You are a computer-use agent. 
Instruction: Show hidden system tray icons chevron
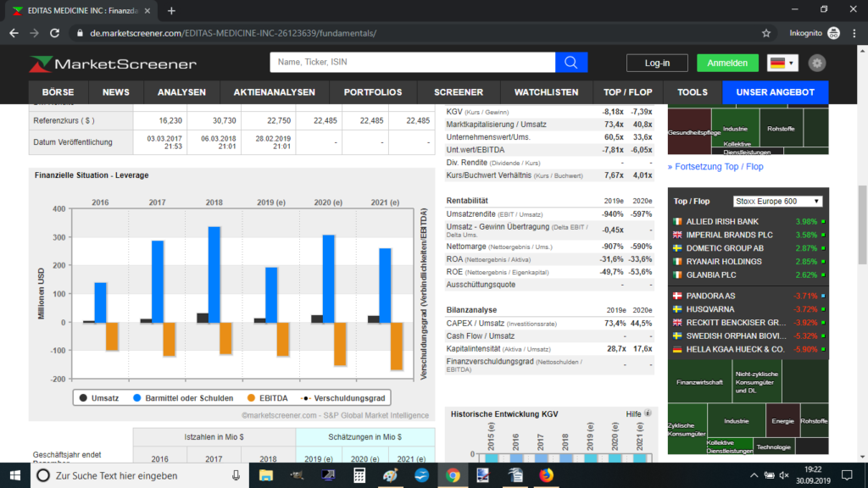tap(754, 475)
